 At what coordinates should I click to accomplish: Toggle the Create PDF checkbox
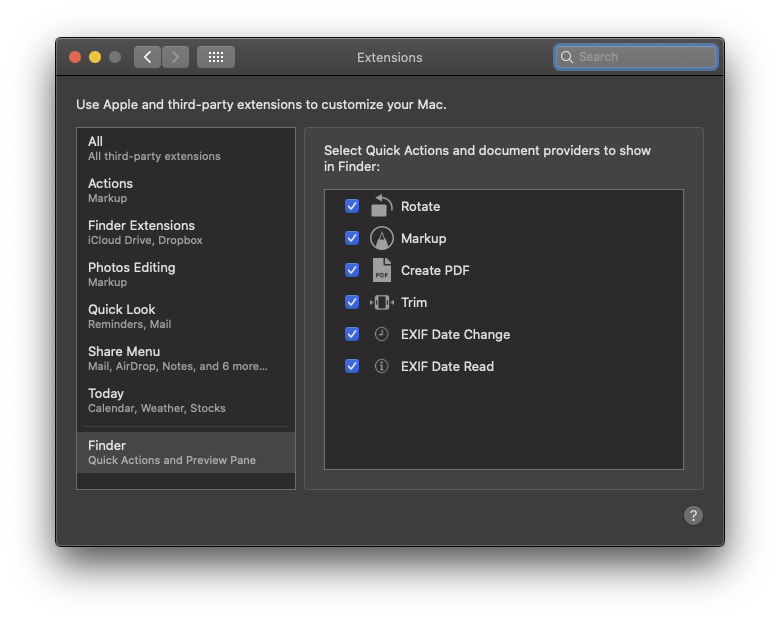coord(352,270)
